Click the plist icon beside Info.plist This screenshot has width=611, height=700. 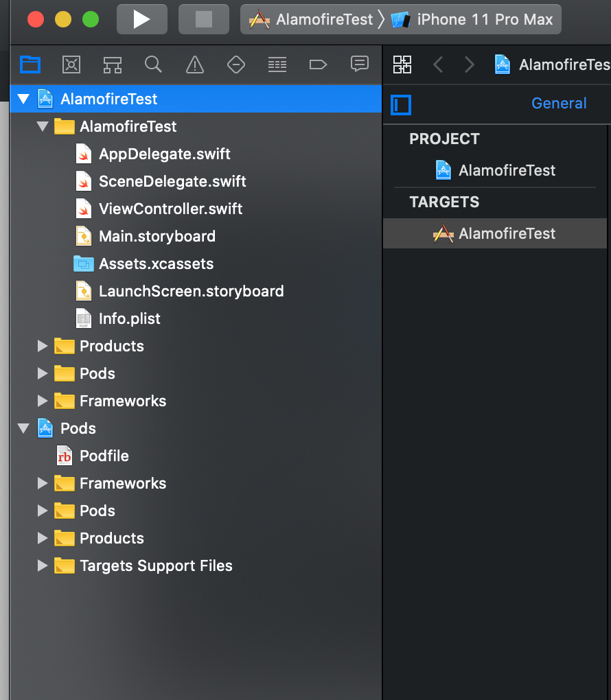click(x=84, y=318)
